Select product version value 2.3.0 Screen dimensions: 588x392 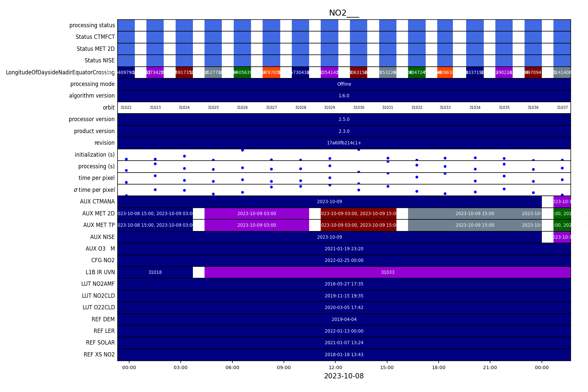[x=344, y=131]
